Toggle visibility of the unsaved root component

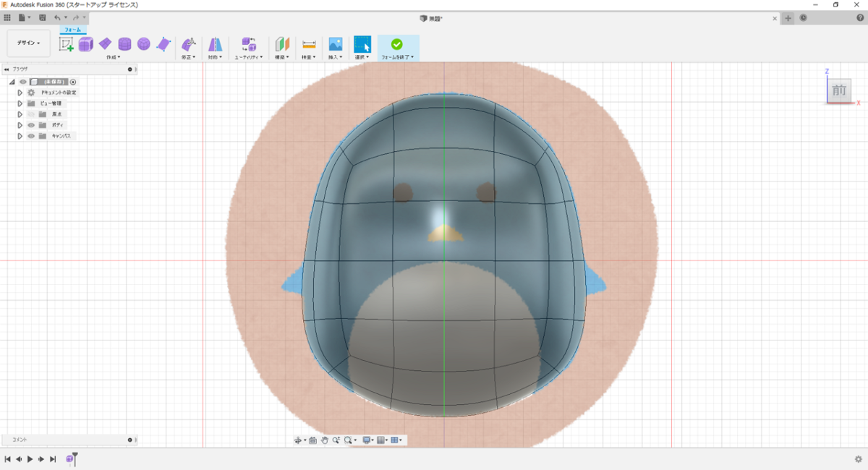(x=23, y=82)
